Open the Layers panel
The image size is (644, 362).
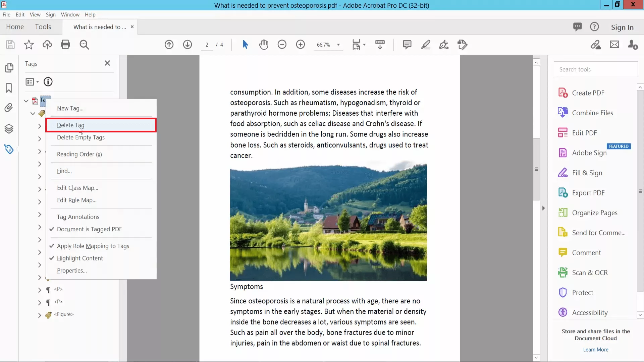[x=9, y=129]
